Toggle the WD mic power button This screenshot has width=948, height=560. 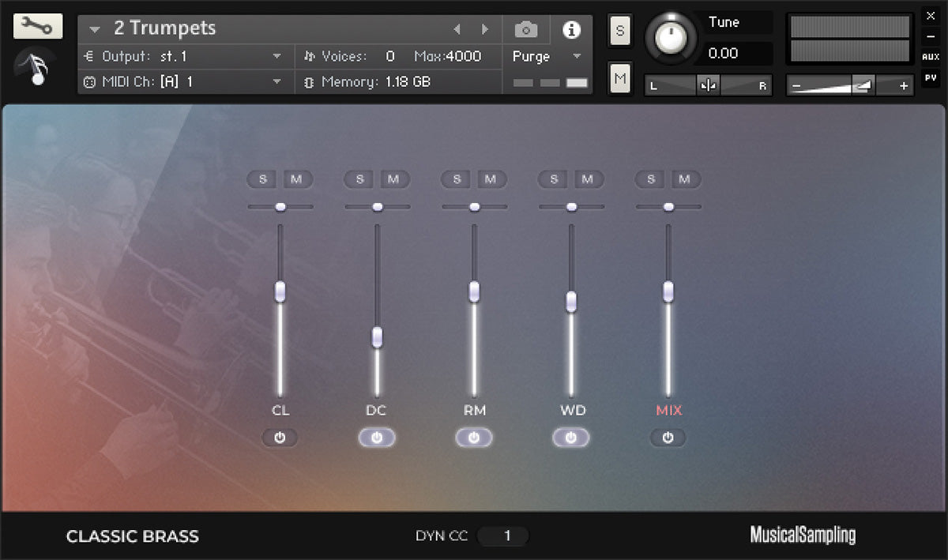point(571,438)
